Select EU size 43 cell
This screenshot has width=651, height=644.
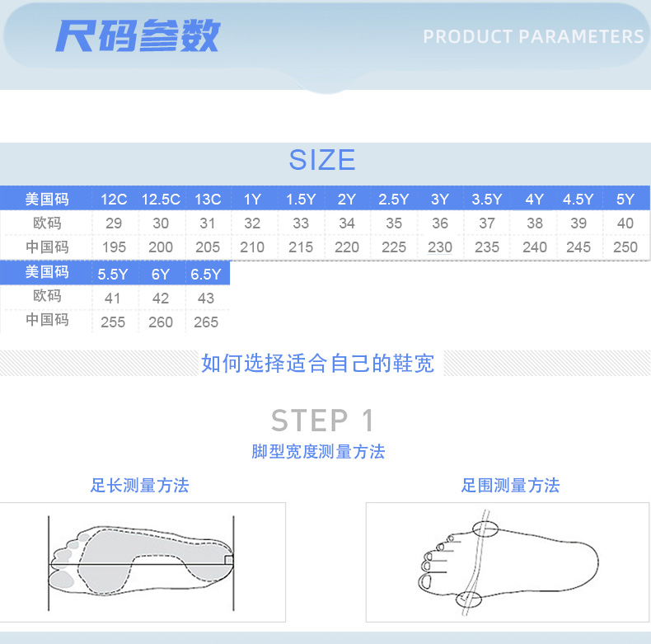206,298
